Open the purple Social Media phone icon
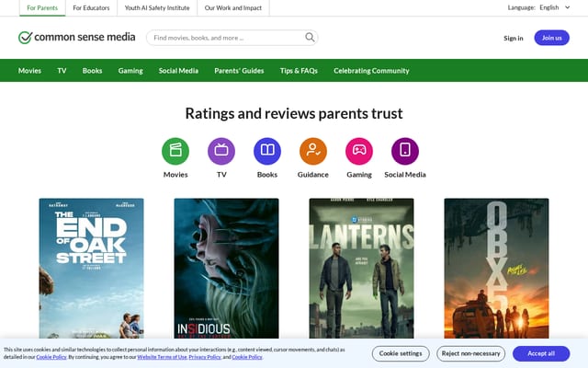This screenshot has width=588, height=368. point(405,151)
